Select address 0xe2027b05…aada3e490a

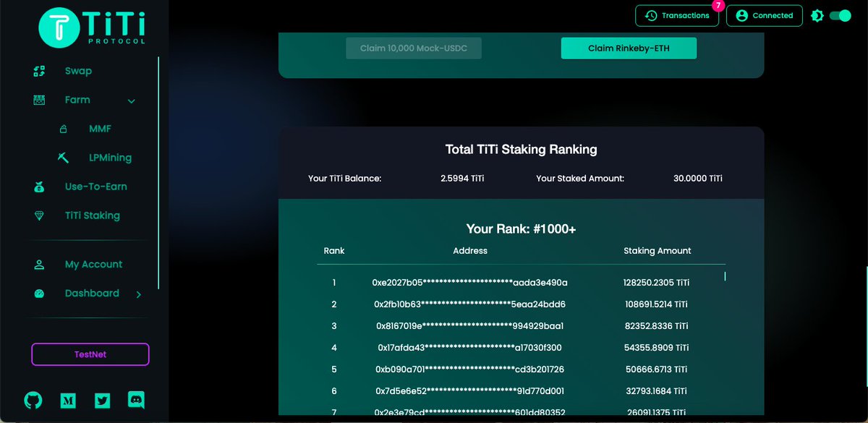point(470,283)
